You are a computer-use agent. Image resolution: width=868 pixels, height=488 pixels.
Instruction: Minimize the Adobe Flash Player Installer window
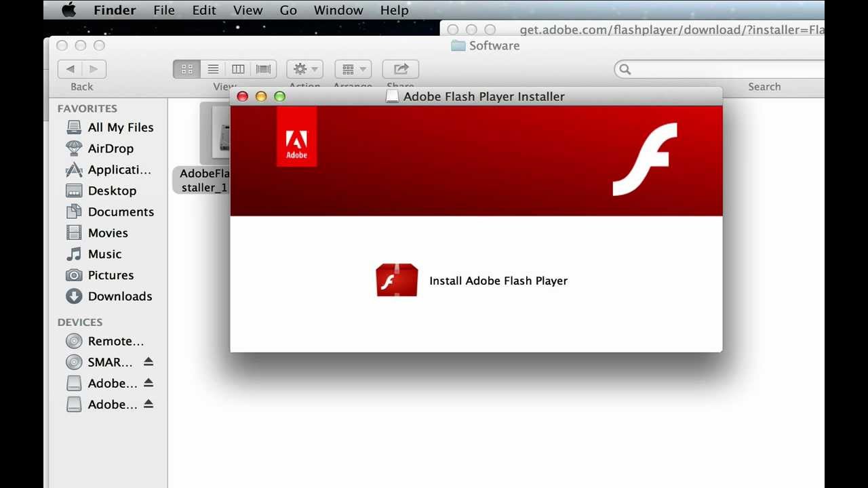point(261,96)
